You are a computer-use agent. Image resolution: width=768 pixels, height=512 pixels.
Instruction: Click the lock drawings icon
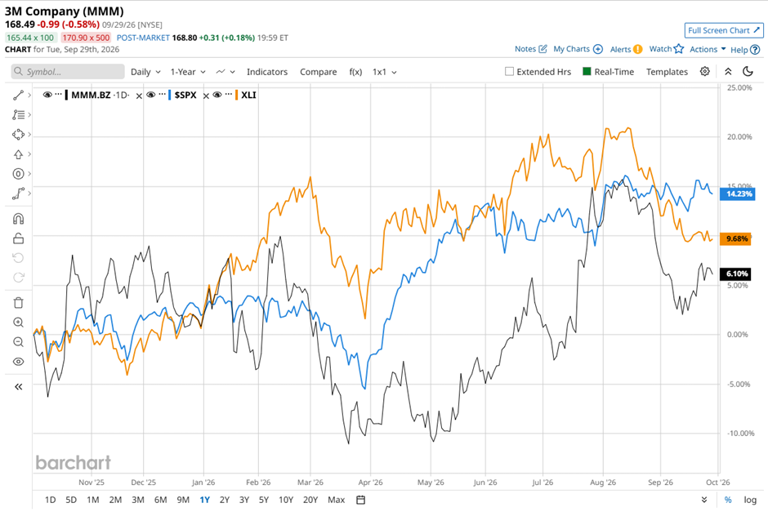[x=18, y=238]
